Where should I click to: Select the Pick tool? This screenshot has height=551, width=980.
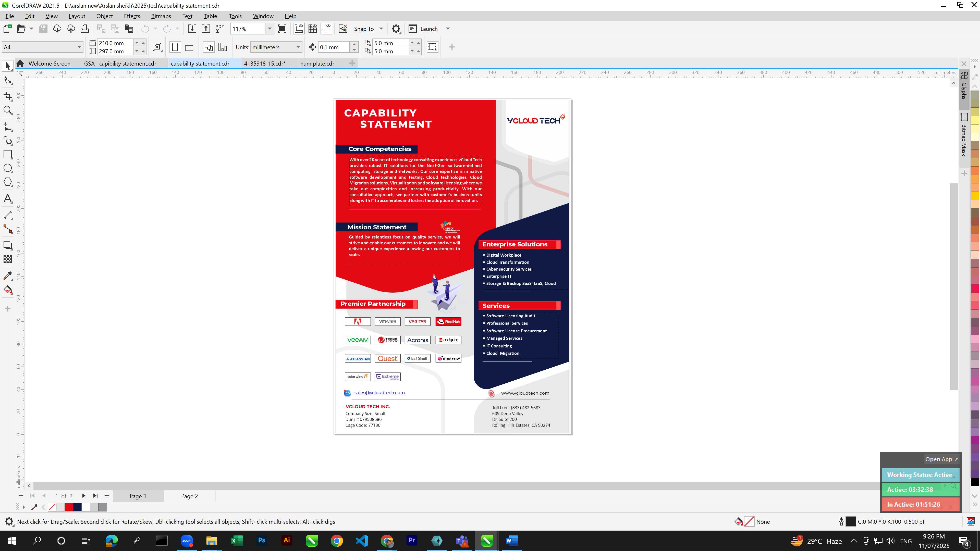coord(8,66)
